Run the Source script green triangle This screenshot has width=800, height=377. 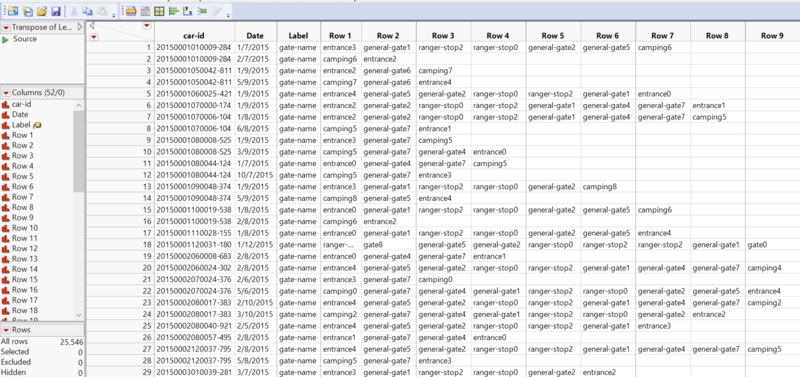point(6,39)
